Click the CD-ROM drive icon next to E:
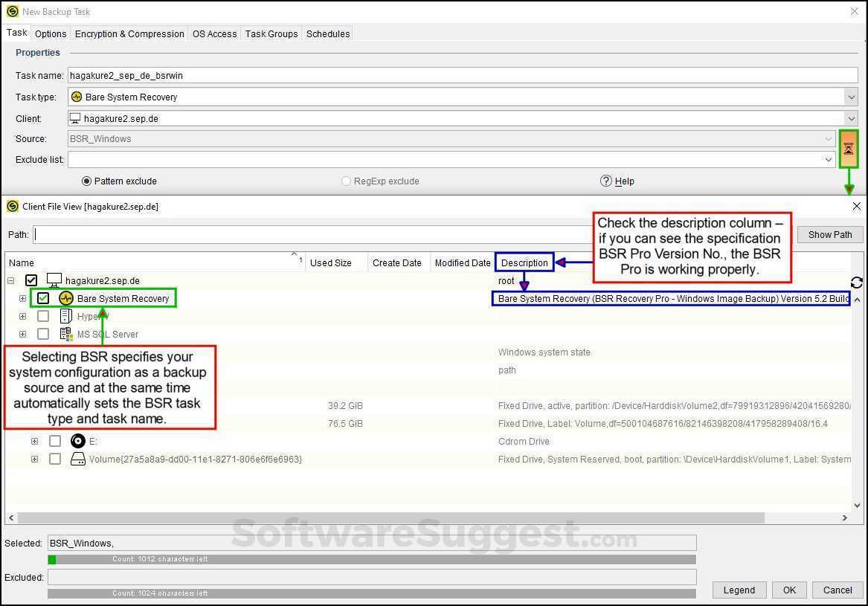 [78, 441]
